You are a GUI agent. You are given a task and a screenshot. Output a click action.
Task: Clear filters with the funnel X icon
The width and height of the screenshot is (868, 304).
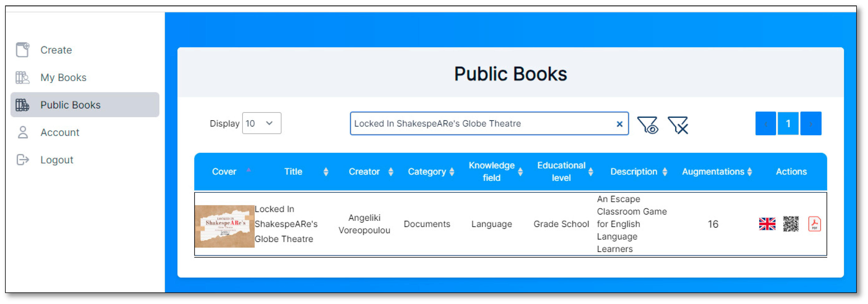point(678,125)
